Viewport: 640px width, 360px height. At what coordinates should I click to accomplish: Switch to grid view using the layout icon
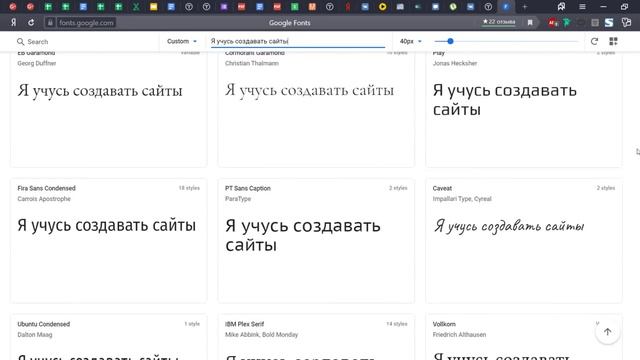coord(613,41)
